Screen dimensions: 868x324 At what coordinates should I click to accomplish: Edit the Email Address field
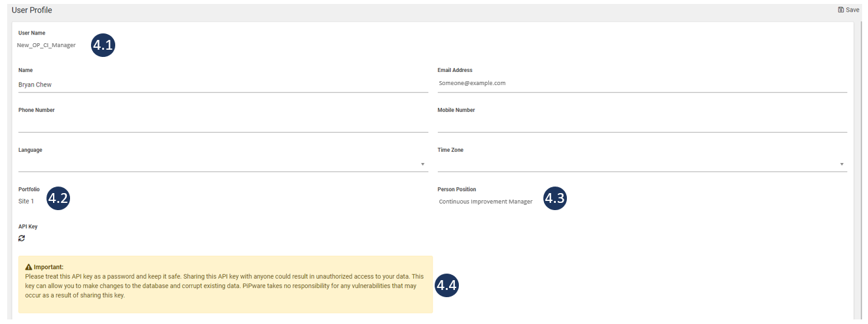coord(642,84)
